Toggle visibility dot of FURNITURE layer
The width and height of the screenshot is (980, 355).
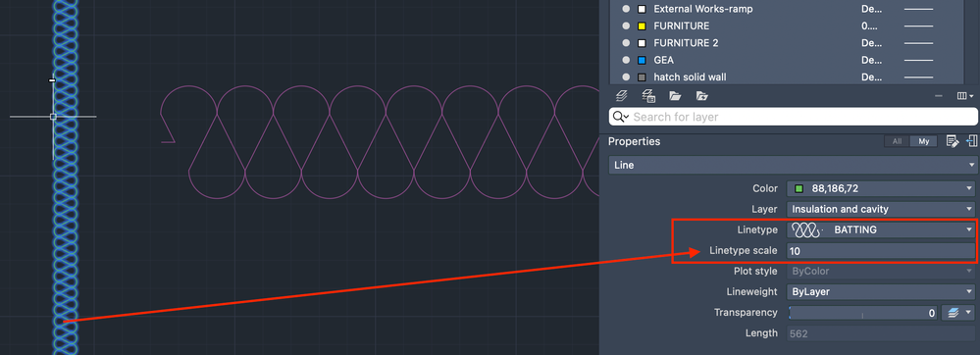coord(626,26)
